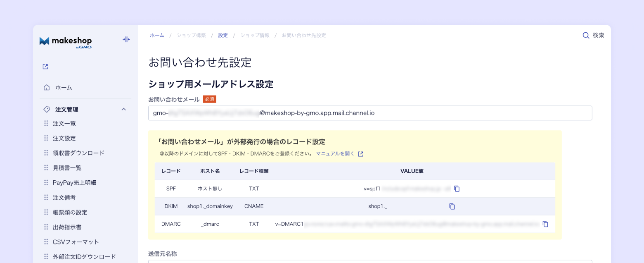Collapse the 注文管理 section chevron

pyautogui.click(x=123, y=109)
